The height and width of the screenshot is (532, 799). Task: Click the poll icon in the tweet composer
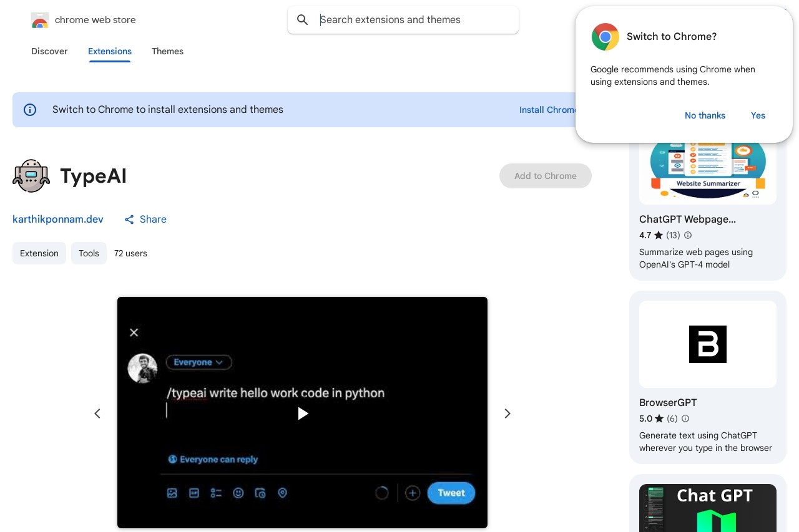click(x=216, y=493)
